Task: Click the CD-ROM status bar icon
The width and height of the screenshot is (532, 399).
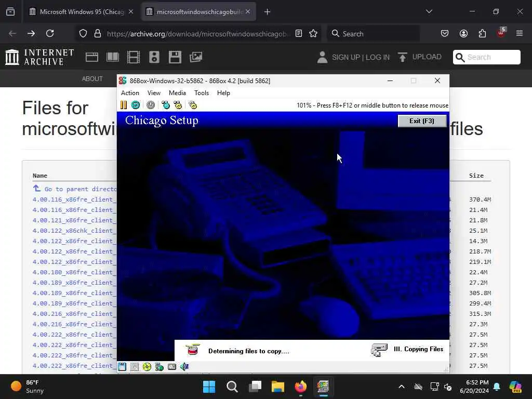Action: coord(147,367)
